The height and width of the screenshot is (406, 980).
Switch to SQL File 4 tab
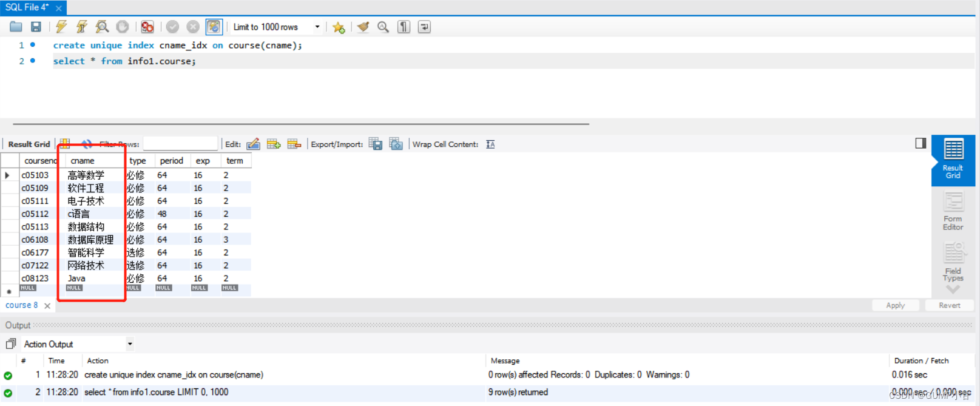[27, 7]
